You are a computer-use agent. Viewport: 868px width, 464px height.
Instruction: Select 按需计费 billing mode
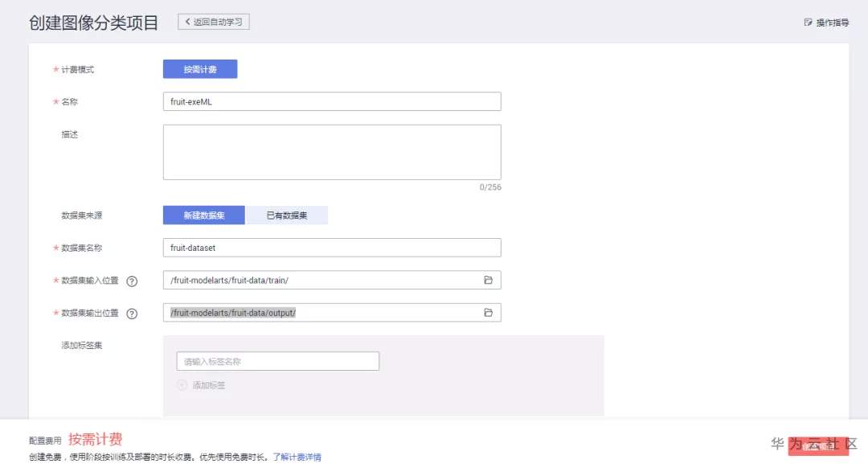(200, 69)
